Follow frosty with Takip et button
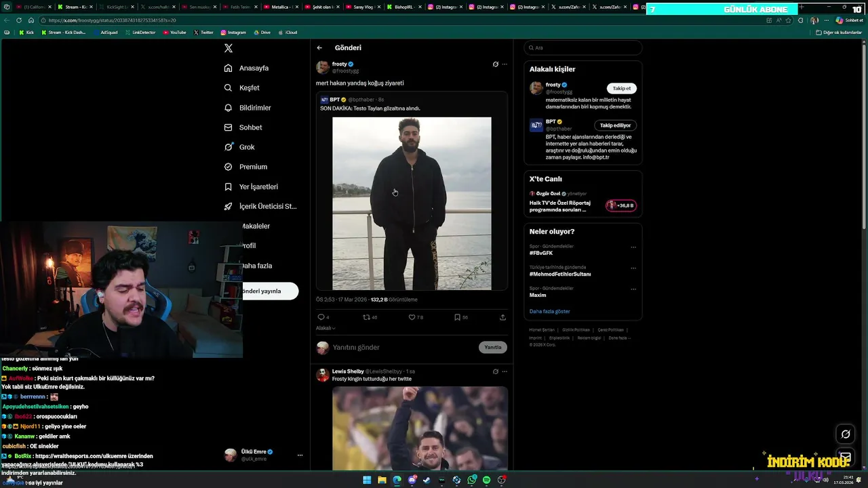Image resolution: width=868 pixels, height=488 pixels. [622, 88]
